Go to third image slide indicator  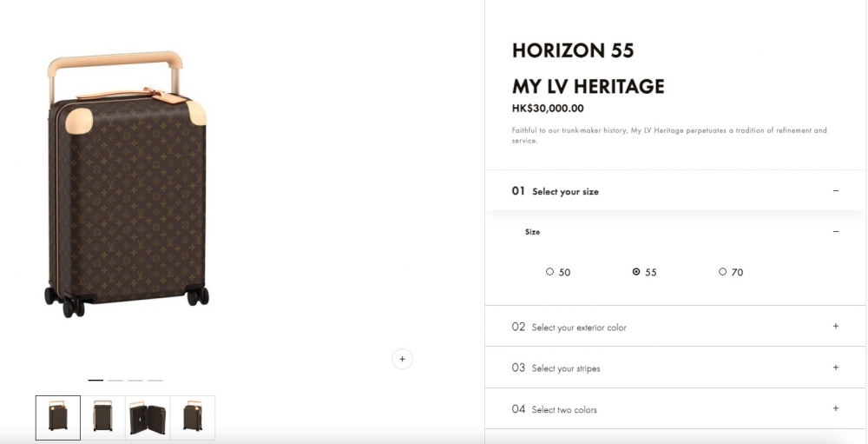click(135, 381)
